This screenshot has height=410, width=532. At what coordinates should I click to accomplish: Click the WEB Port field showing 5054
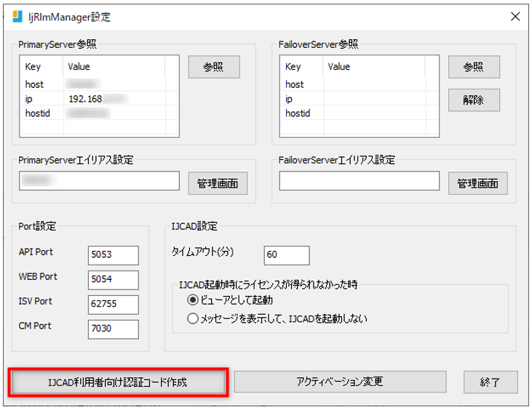point(114,280)
